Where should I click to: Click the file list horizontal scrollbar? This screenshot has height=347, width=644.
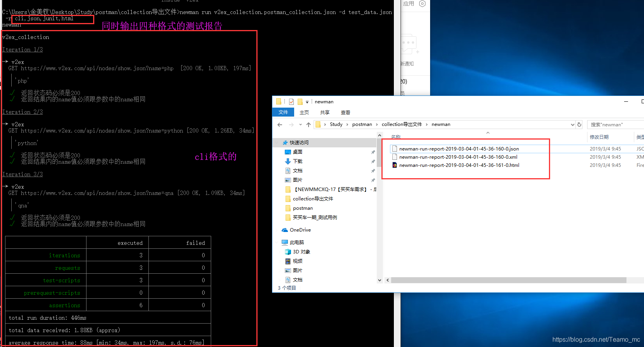(508, 280)
